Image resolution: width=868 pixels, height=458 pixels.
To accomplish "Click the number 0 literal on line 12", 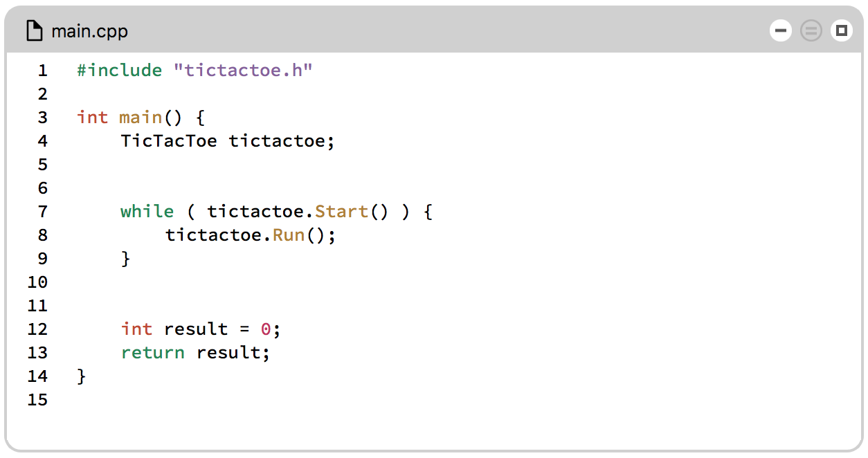I will [x=266, y=329].
